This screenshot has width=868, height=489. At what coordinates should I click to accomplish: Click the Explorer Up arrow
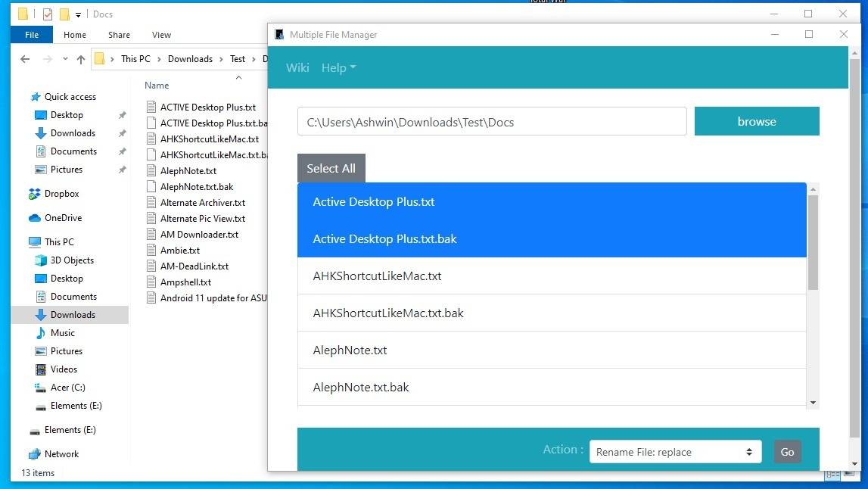(x=81, y=59)
